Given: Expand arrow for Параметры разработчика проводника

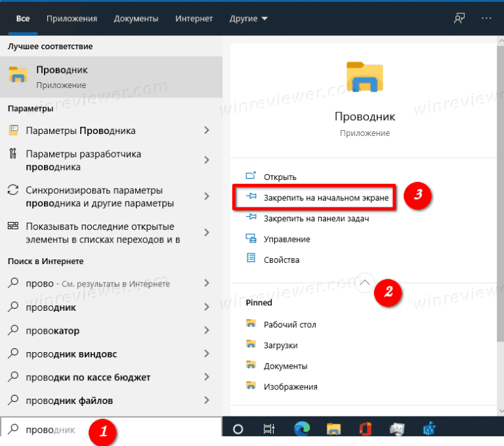Looking at the screenshot, I should (x=207, y=160).
